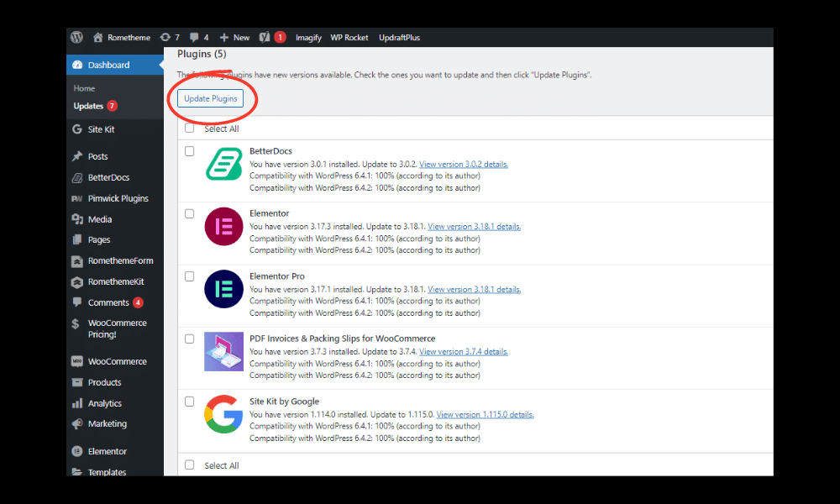This screenshot has width=840, height=504.
Task: Click the Elementor Pro plugin name
Action: pyautogui.click(x=277, y=276)
